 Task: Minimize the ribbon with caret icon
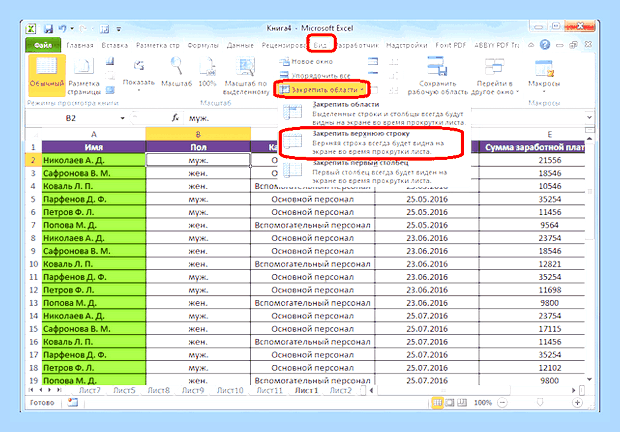[531, 45]
